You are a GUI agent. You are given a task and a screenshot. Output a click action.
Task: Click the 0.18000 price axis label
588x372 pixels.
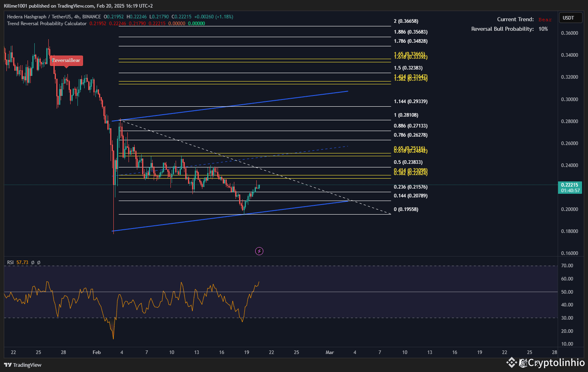click(570, 231)
